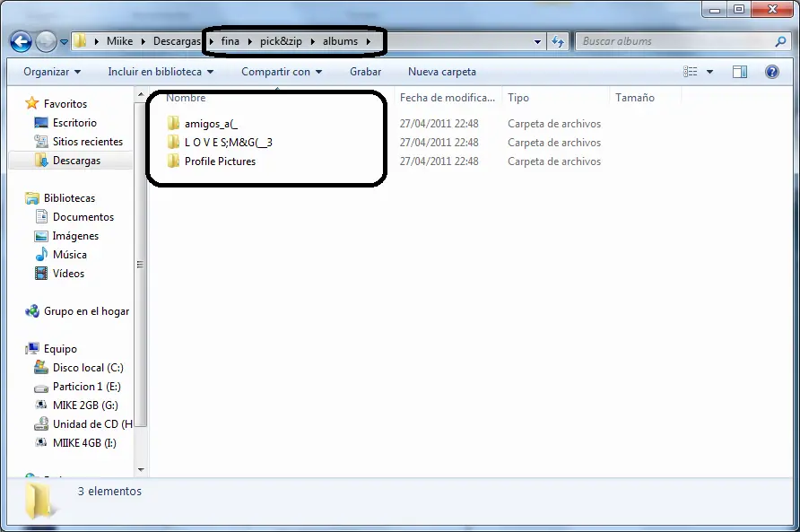Change the view with the view icon
The height and width of the screenshot is (532, 800).
pyautogui.click(x=691, y=72)
